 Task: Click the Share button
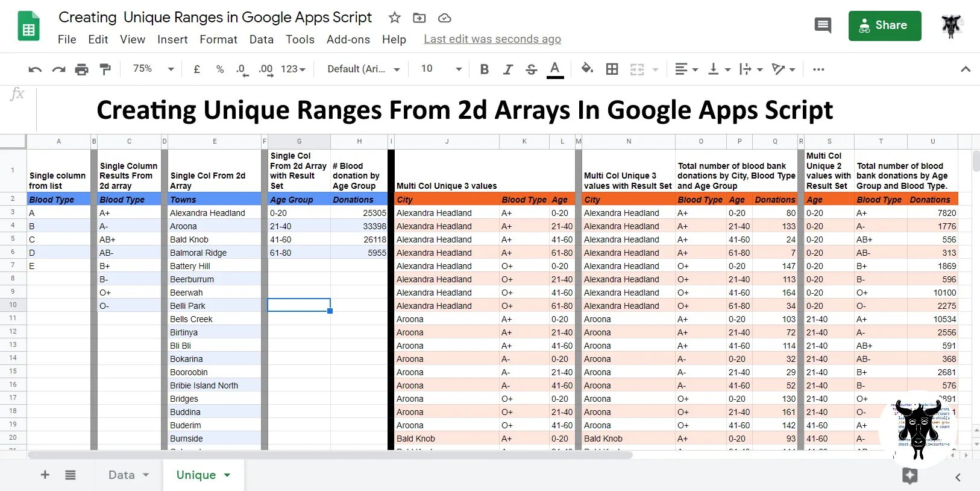click(x=884, y=26)
